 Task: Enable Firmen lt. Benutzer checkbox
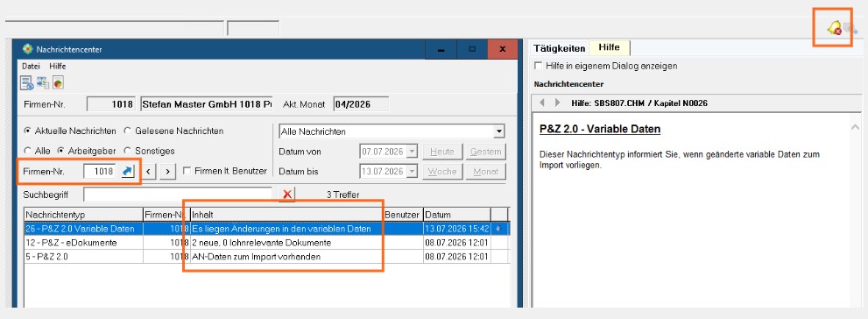point(187,172)
